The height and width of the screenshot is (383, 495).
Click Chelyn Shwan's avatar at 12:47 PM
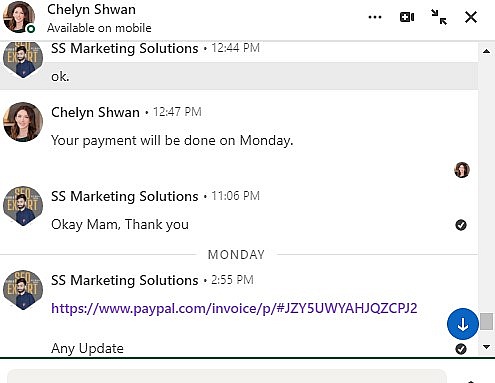pyautogui.click(x=23, y=122)
